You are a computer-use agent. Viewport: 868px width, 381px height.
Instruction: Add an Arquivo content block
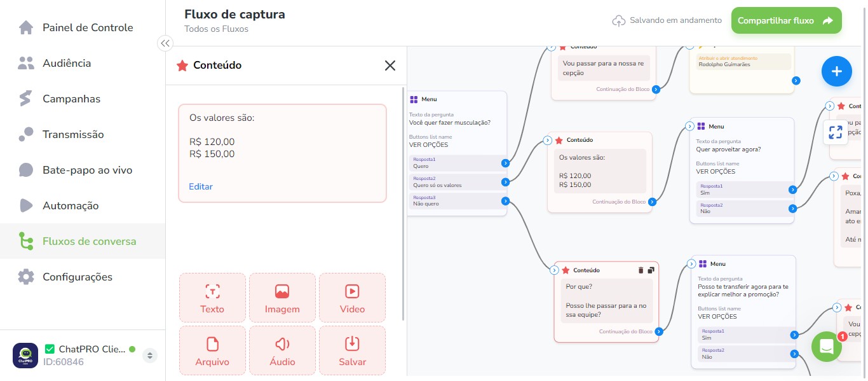[212, 350]
